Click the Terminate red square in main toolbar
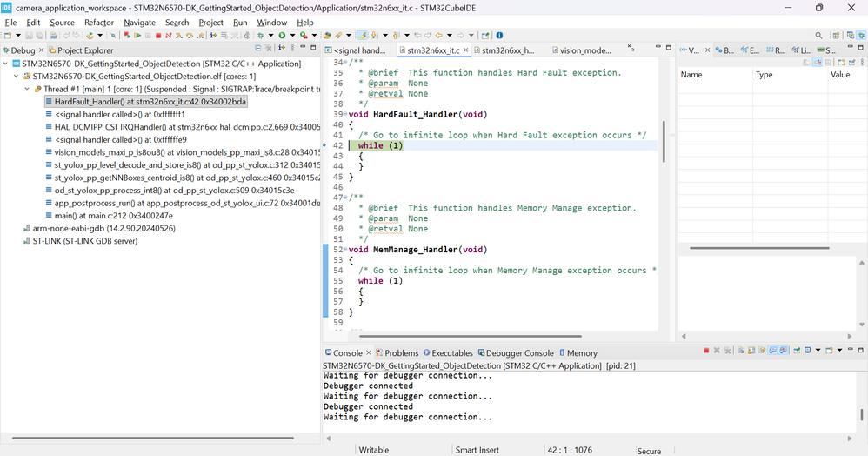The width and height of the screenshot is (868, 456). pyautogui.click(x=158, y=36)
